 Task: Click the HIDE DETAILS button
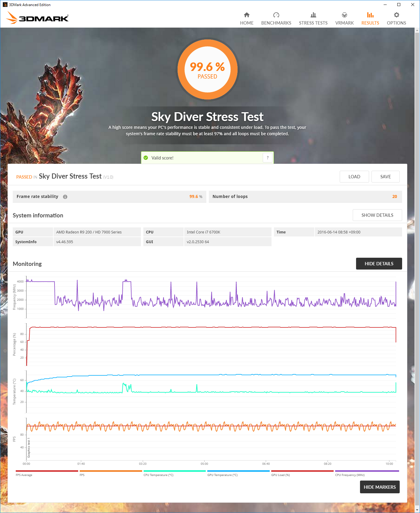pyautogui.click(x=379, y=264)
